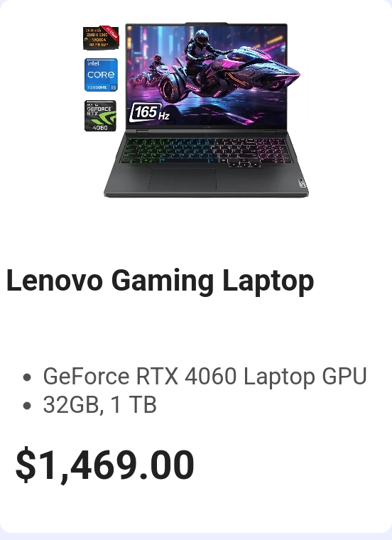Click the webcam notch above the laptop screen
Viewport: 392px width, 540px height.
point(206,23)
